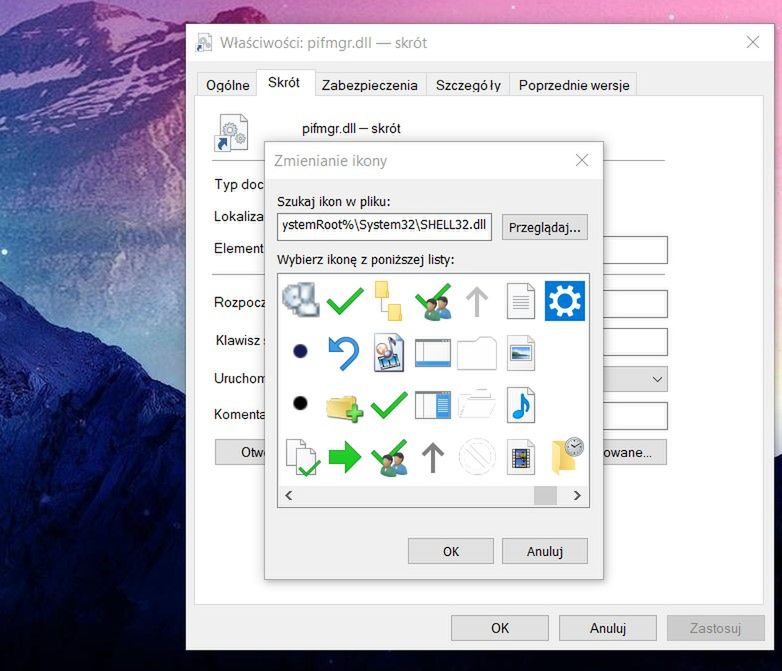782x671 pixels.
Task: Close the Właściwości properties window
Action: (x=753, y=42)
